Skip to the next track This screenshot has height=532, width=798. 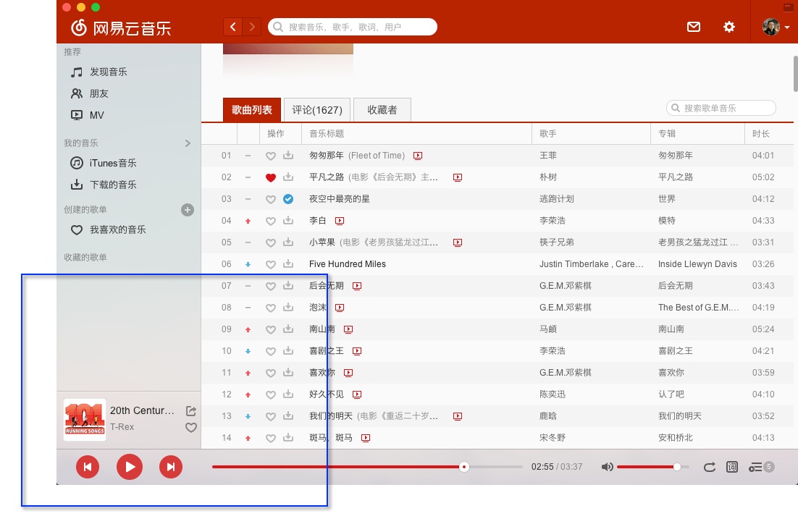(x=170, y=467)
